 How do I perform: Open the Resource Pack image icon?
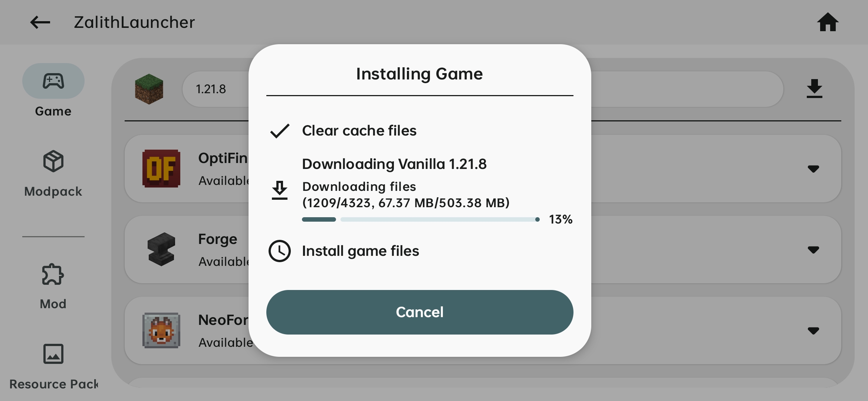53,354
